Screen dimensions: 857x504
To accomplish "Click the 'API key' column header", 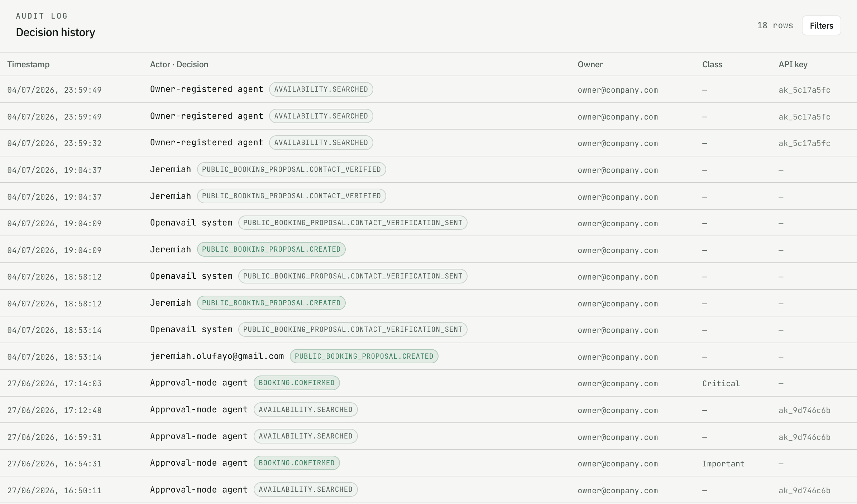I will pyautogui.click(x=793, y=64).
